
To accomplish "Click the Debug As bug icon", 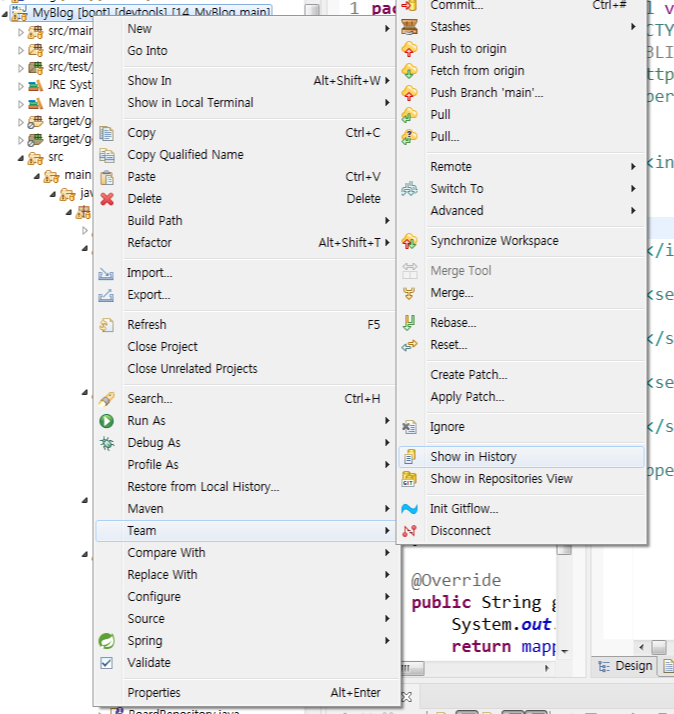I will (x=107, y=443).
